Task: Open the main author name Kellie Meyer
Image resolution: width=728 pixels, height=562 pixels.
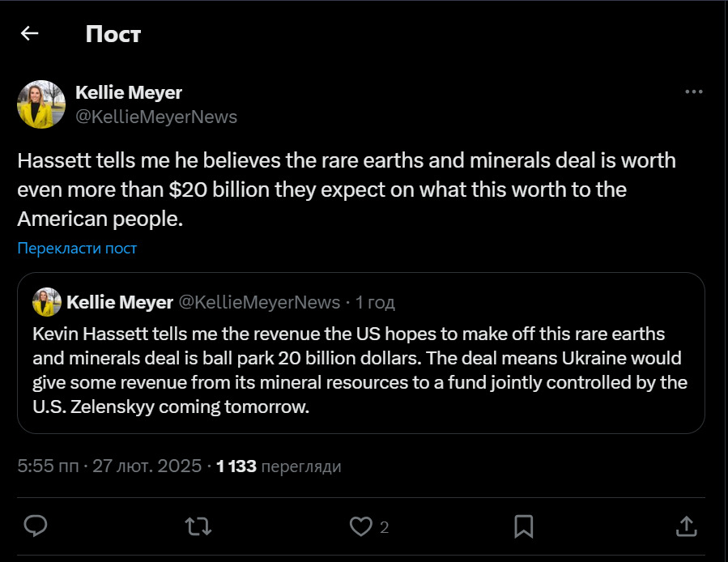Action: 129,92
